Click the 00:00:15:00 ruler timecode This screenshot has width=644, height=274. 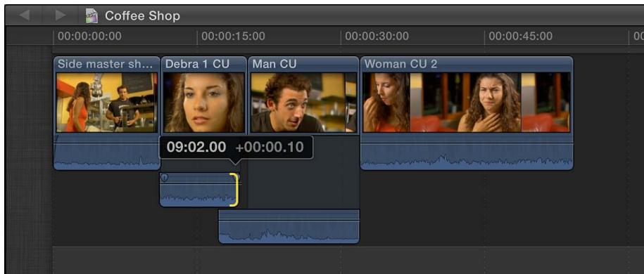pyautogui.click(x=233, y=36)
